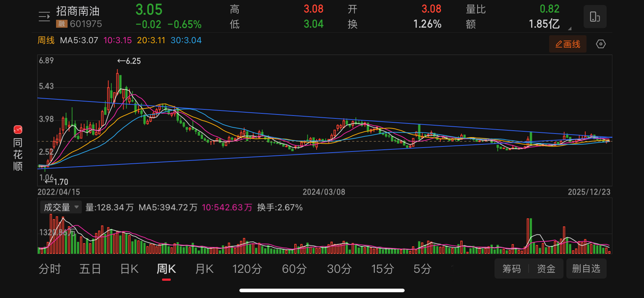The image size is (644, 298).
Task: Open the 筹码 chip distribution button
Action: [x=511, y=268]
